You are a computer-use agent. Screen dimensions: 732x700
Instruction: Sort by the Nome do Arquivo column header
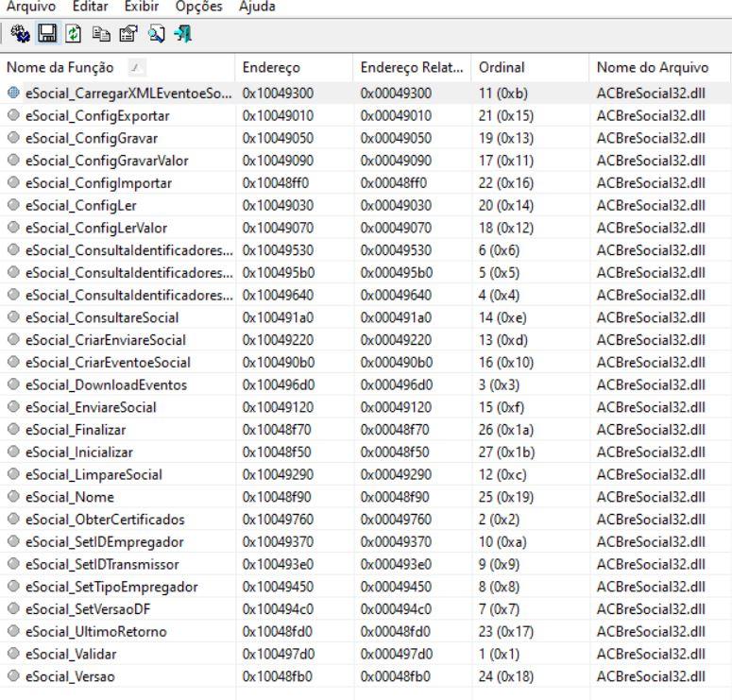pyautogui.click(x=660, y=68)
